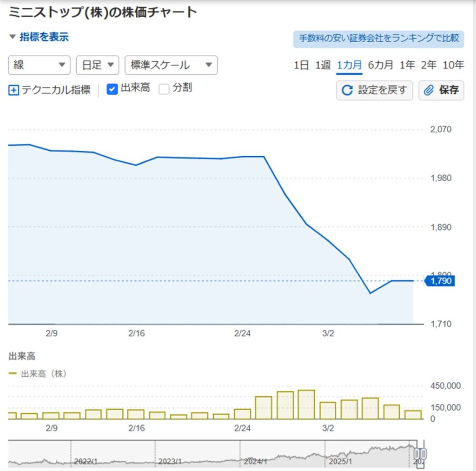Open the 日足 interval dropdown
This screenshot has height=471, width=476.
(97, 65)
